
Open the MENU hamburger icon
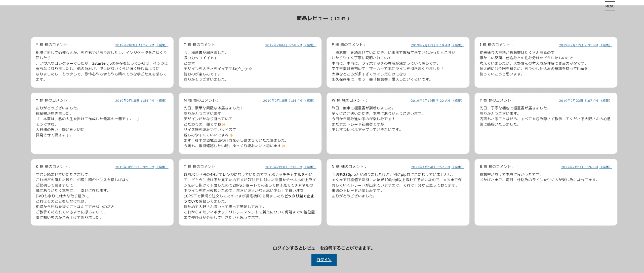pos(610,6)
